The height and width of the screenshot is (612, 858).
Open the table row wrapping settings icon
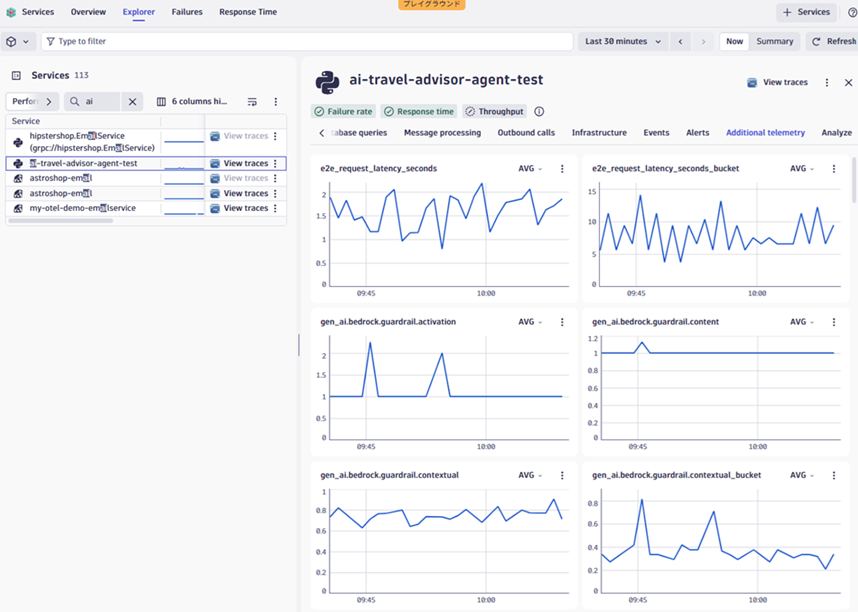point(252,102)
